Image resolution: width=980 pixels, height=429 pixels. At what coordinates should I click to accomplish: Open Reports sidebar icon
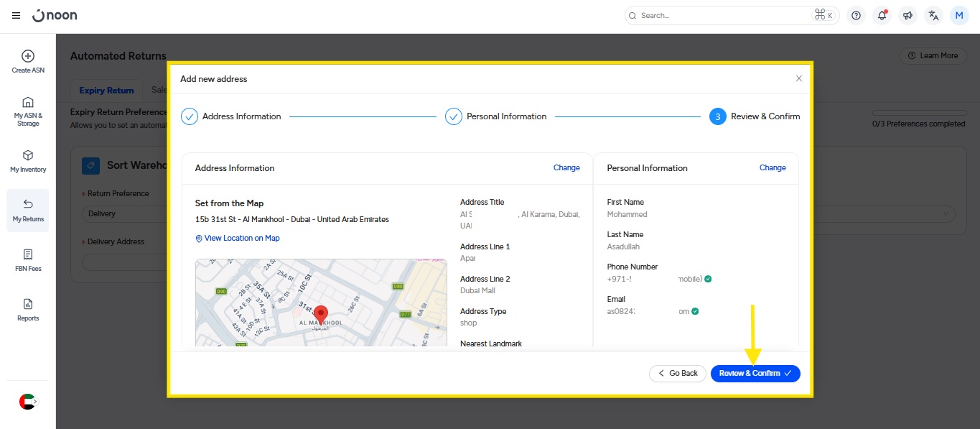point(28,304)
